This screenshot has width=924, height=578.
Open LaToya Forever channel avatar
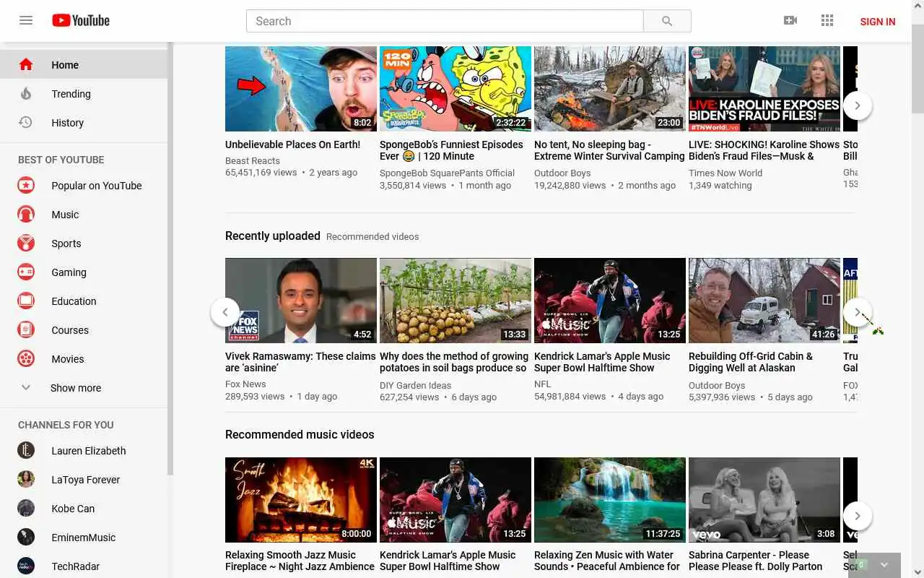pyautogui.click(x=26, y=480)
